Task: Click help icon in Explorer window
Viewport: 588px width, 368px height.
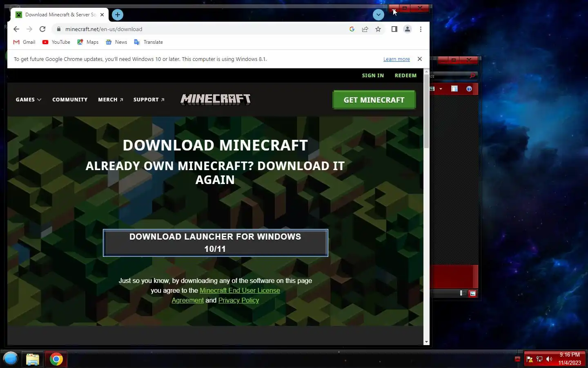Action: (x=469, y=89)
